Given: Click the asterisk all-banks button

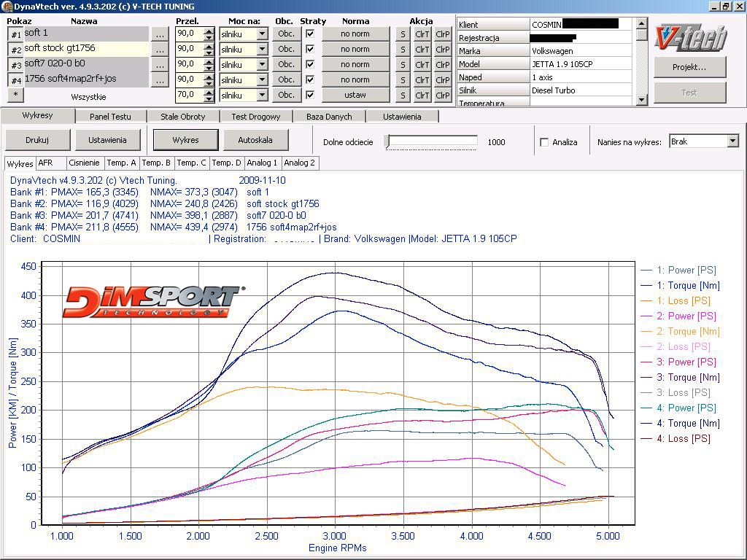Looking at the screenshot, I should point(15,95).
